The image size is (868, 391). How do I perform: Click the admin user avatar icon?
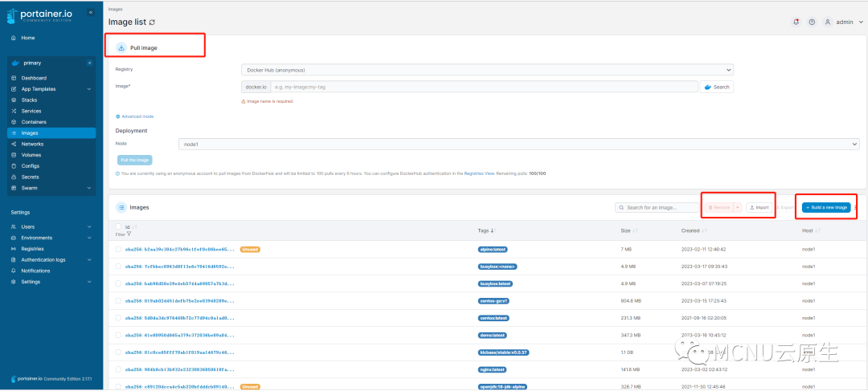[x=828, y=22]
